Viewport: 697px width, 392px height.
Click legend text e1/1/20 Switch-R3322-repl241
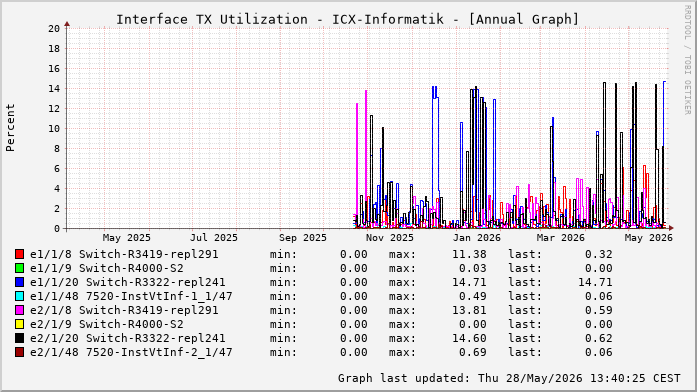point(128,282)
